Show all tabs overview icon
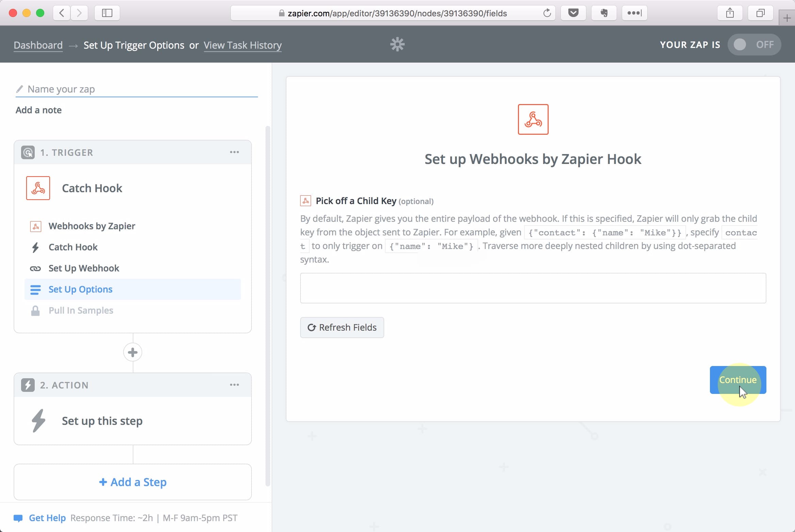795x532 pixels. pos(761,13)
